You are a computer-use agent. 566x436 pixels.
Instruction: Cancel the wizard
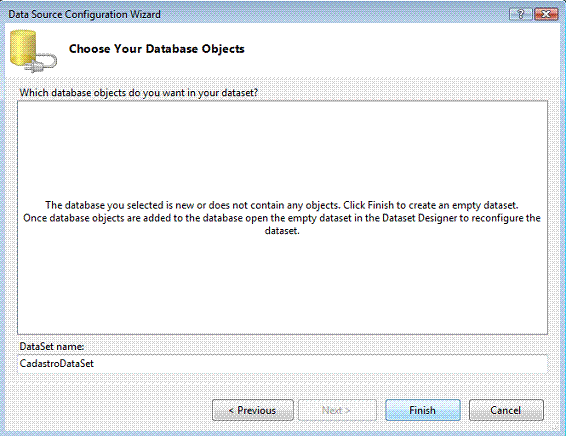(x=506, y=410)
